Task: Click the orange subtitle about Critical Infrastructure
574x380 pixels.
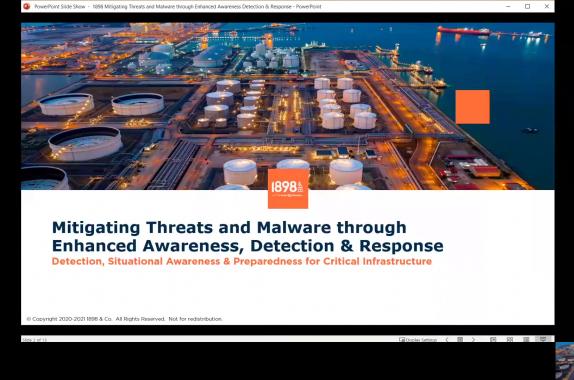Action: pyautogui.click(x=242, y=261)
